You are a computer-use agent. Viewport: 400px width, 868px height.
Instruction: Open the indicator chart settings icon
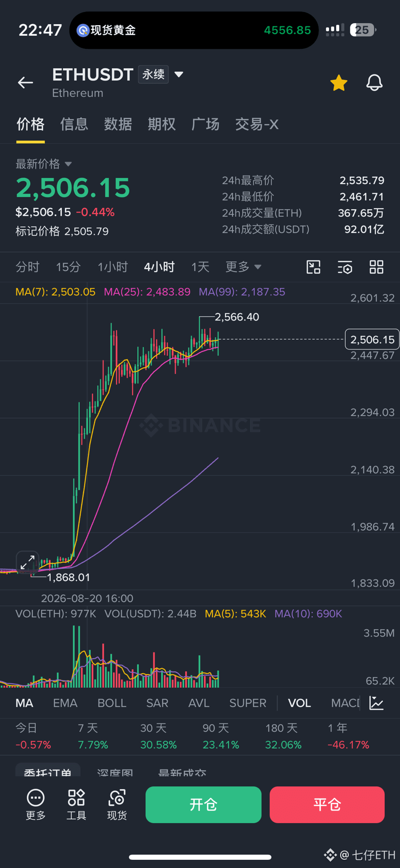(x=376, y=703)
